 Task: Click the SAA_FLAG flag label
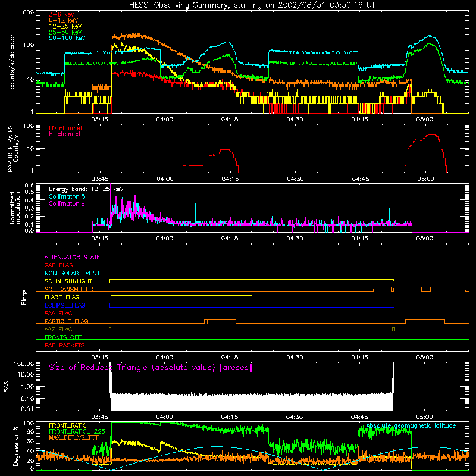pyautogui.click(x=58, y=313)
